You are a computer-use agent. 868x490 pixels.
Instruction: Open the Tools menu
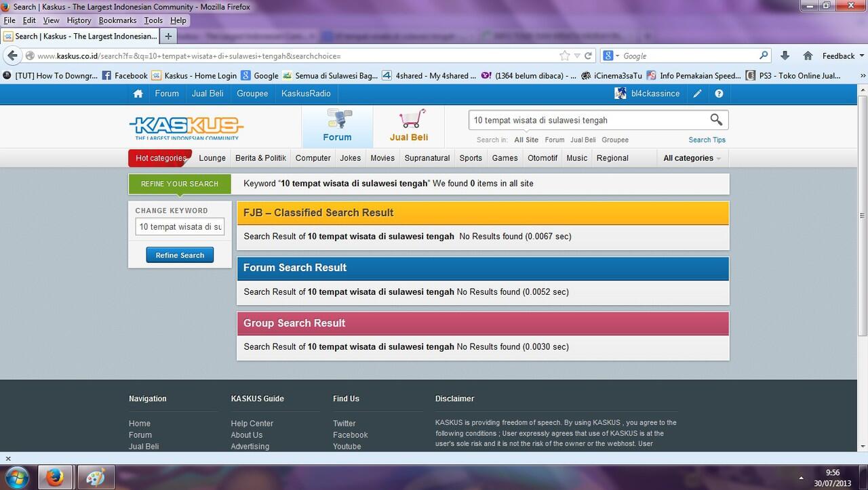153,20
